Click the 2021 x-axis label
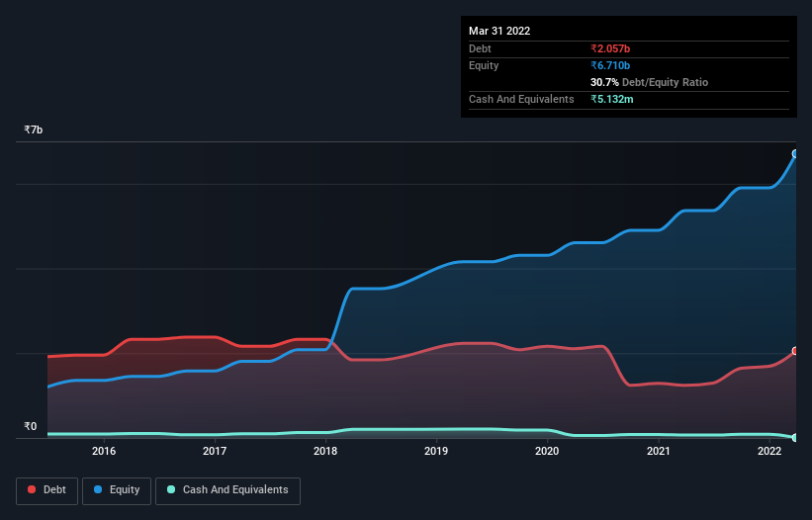Viewport: 812px width, 520px height. tap(658, 451)
